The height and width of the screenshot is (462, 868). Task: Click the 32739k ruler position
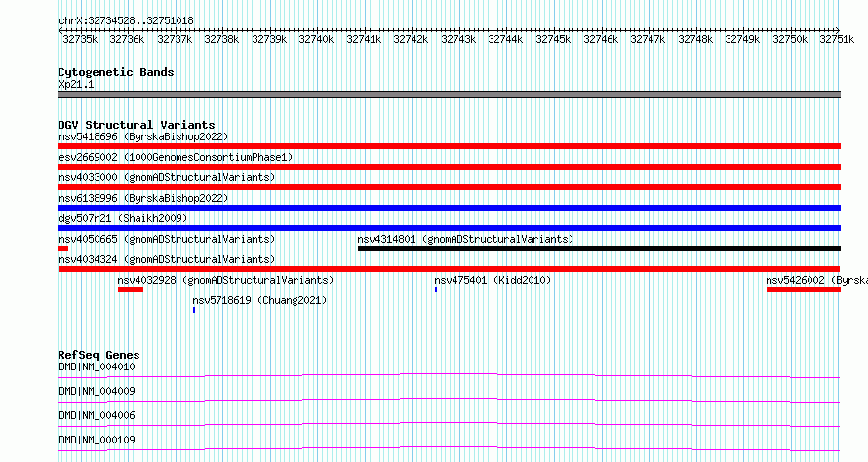(269, 39)
